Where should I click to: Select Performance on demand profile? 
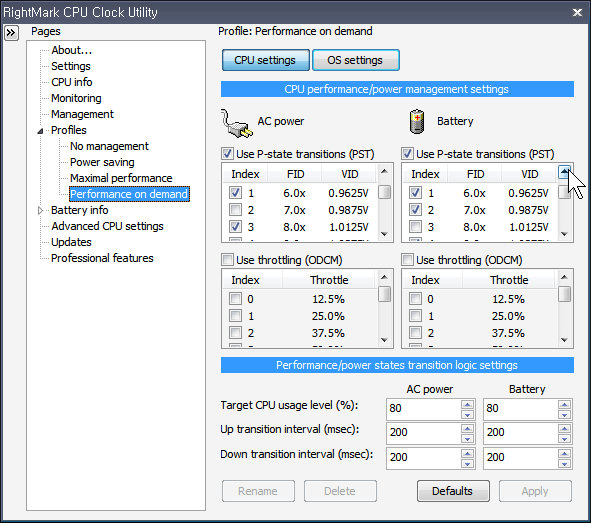point(129,194)
